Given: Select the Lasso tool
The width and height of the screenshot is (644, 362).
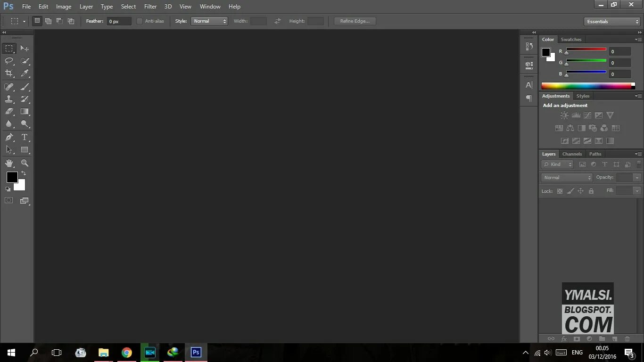Looking at the screenshot, I should coord(9,61).
